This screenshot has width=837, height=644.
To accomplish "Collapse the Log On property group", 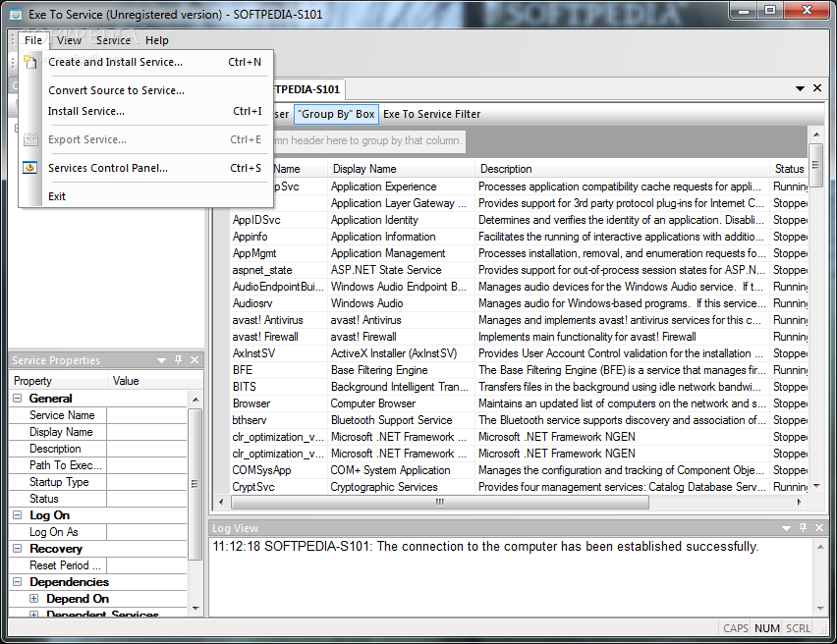I will click(x=18, y=514).
